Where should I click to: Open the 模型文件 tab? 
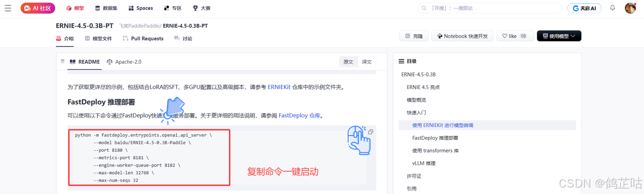[98, 39]
